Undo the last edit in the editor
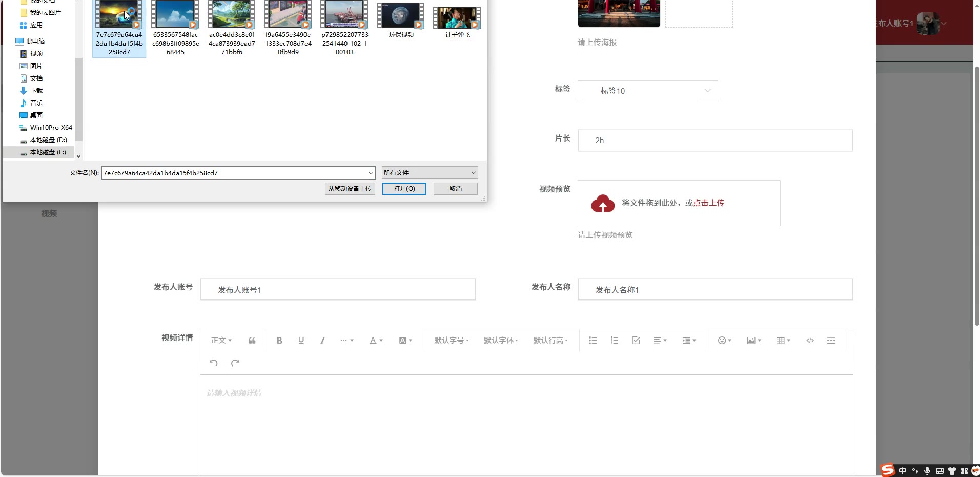This screenshot has height=477, width=980. 214,363
